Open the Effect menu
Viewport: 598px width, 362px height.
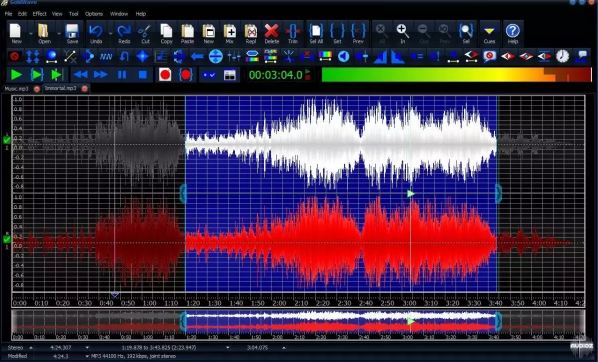point(39,14)
